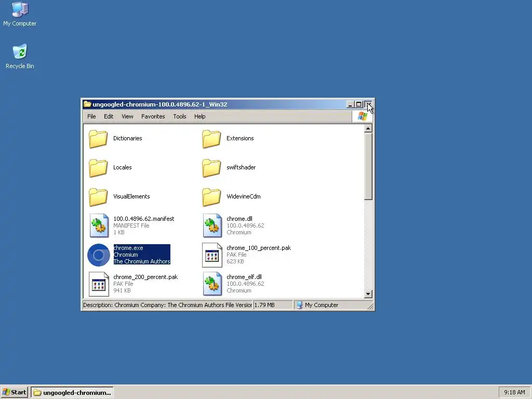Screen dimensions: 532x399
Task: Close the ungoogled-chromium window
Action: 368,104
